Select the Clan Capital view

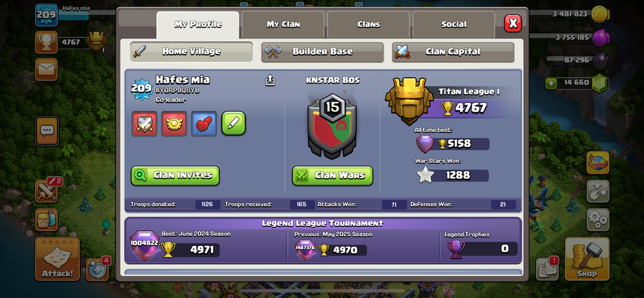[453, 52]
